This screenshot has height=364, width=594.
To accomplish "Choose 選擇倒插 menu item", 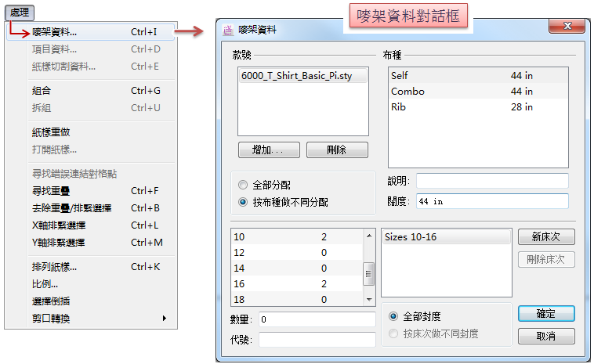I will (x=91, y=301).
